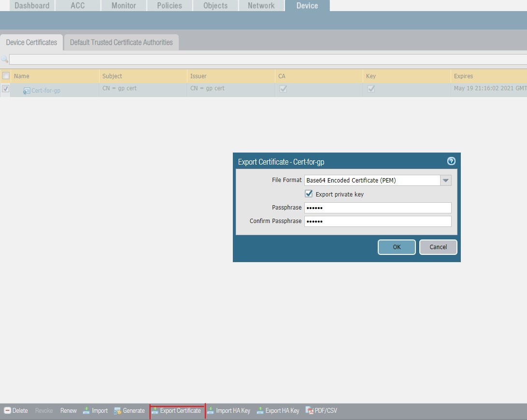Toggle the select-all checkbox in table header
The height and width of the screenshot is (420, 527).
click(x=6, y=76)
